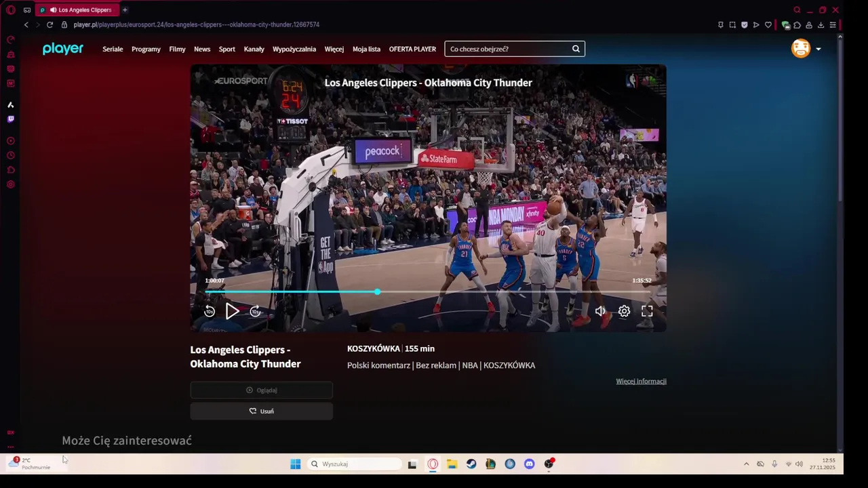Click the Oglądaj button
The height and width of the screenshot is (488, 868).
pos(261,390)
